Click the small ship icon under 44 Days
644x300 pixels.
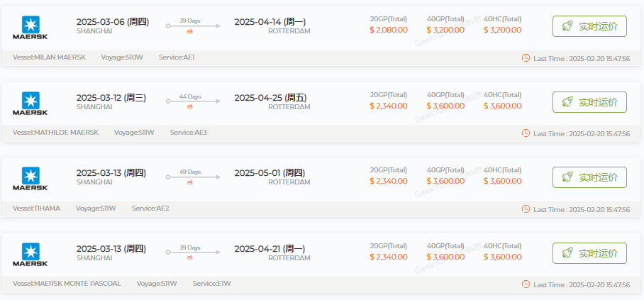click(189, 106)
